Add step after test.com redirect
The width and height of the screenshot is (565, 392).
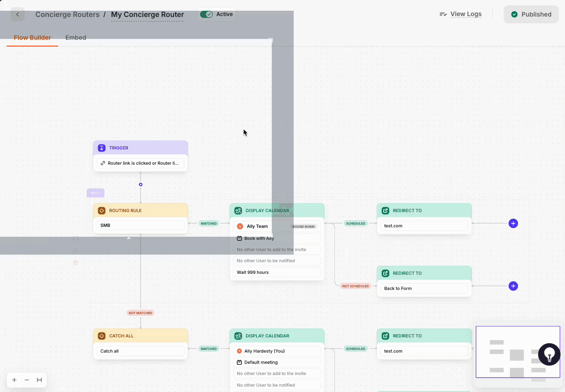click(513, 223)
